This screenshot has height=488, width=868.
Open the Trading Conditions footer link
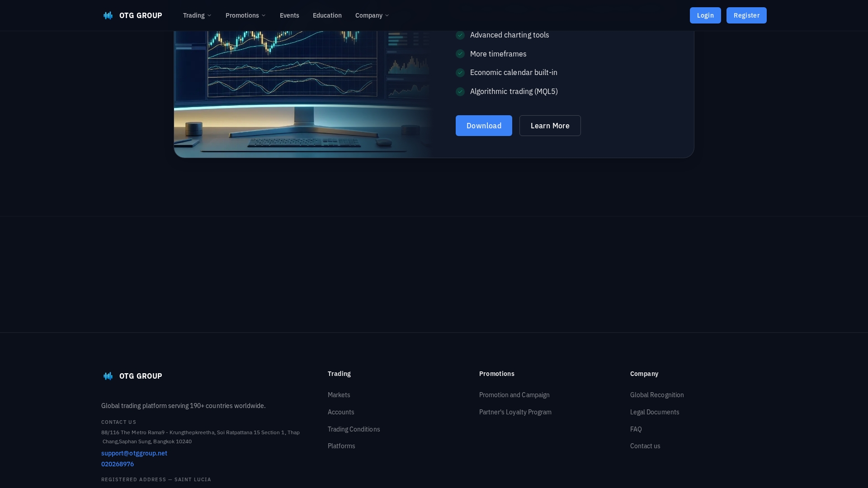pos(354,429)
